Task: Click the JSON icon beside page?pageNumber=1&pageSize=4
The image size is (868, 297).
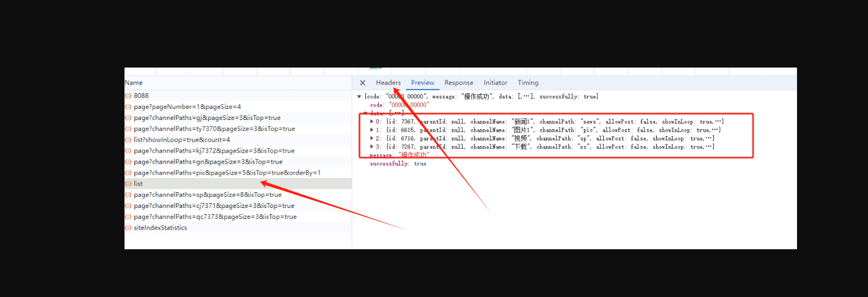Action: coord(128,107)
